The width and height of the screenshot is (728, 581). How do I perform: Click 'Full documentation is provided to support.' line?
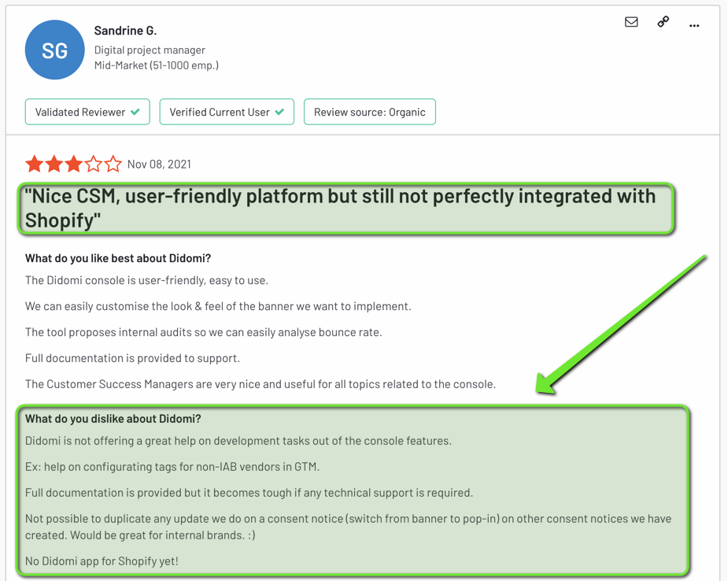(132, 358)
